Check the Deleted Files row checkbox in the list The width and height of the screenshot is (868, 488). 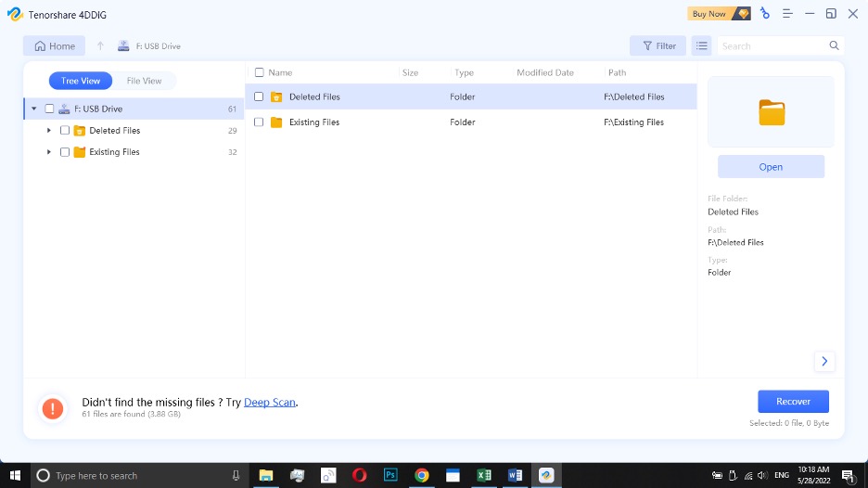[259, 96]
